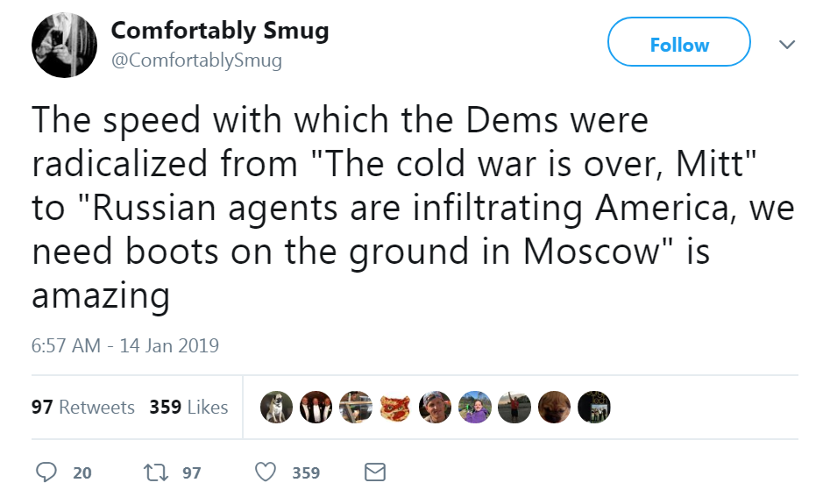Open the orange cat liker avatar
Screen dimensions: 823x504
[x=395, y=407]
